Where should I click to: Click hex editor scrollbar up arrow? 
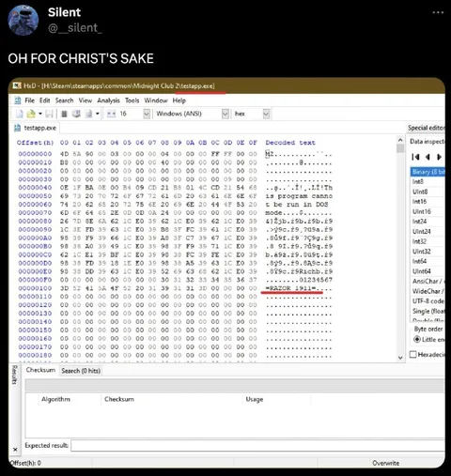pos(400,140)
